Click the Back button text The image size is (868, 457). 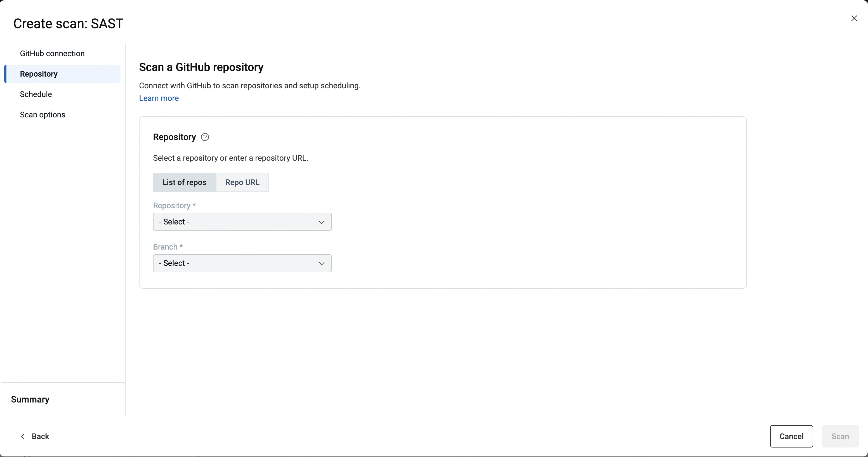(41, 436)
